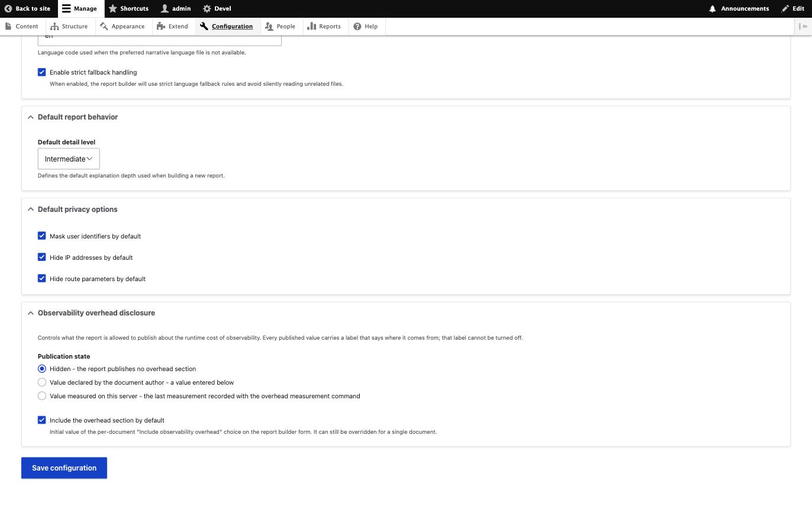Open the admin user menu
This screenshot has width=812, height=522.
coord(176,9)
